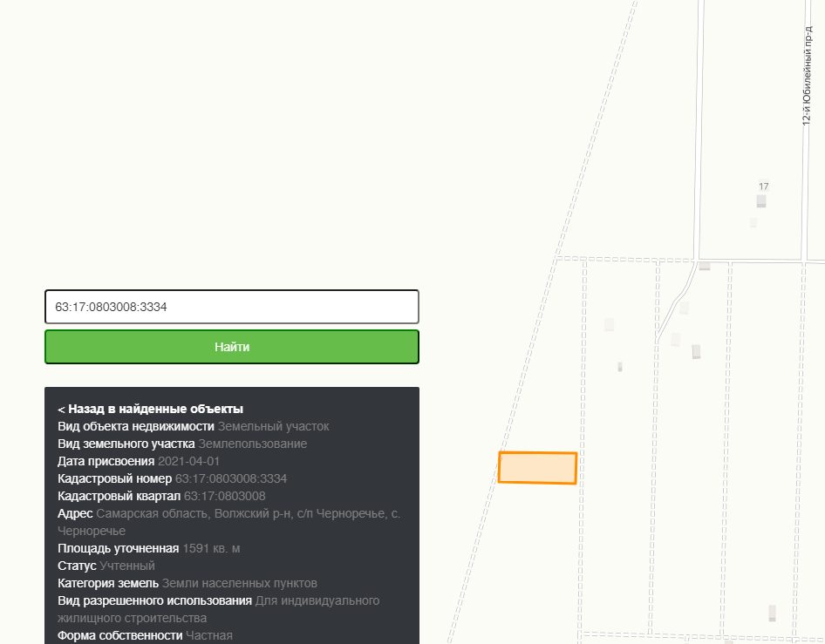This screenshot has width=825, height=644.
Task: Click the Вид объекта недвижимости label
Action: pos(136,426)
